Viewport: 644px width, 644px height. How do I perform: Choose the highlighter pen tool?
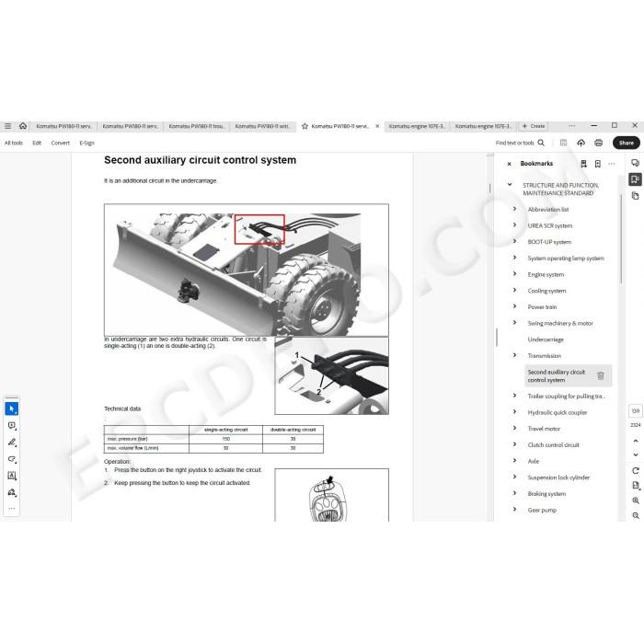11,443
